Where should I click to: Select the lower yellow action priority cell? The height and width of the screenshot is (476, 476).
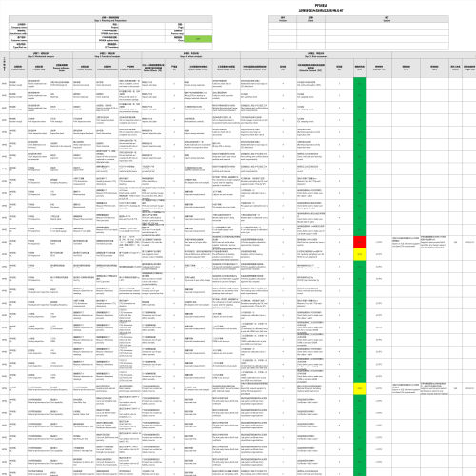(359, 388)
